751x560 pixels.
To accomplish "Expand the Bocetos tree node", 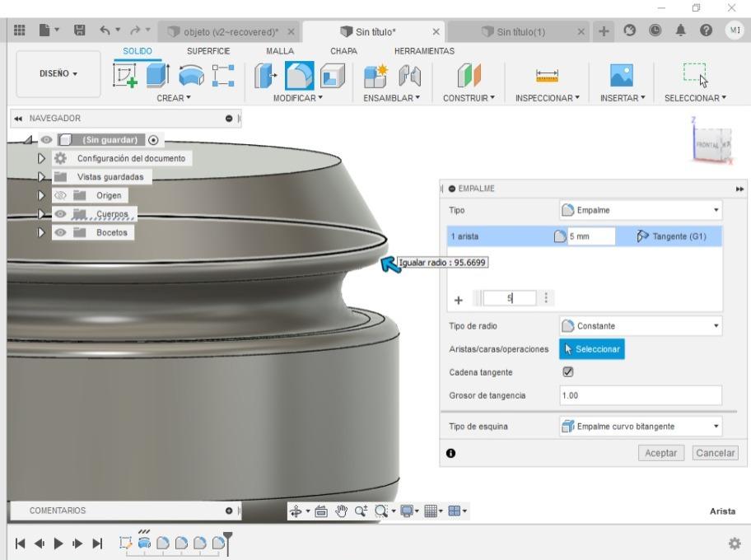I will 41,232.
